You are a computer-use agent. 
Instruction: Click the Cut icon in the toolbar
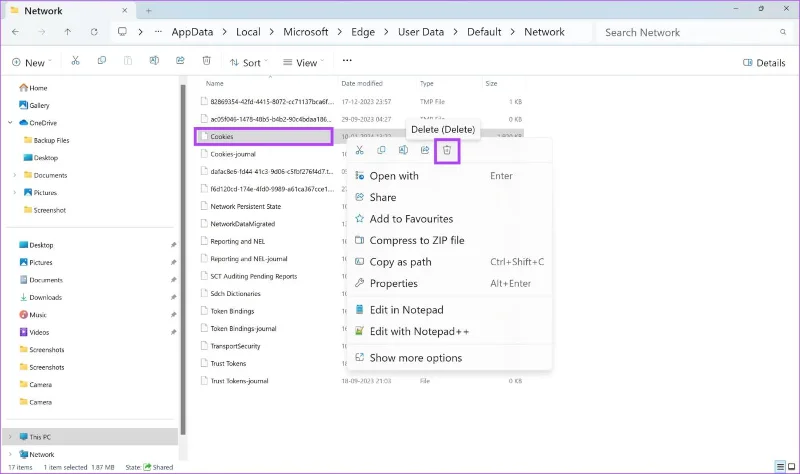tap(76, 61)
